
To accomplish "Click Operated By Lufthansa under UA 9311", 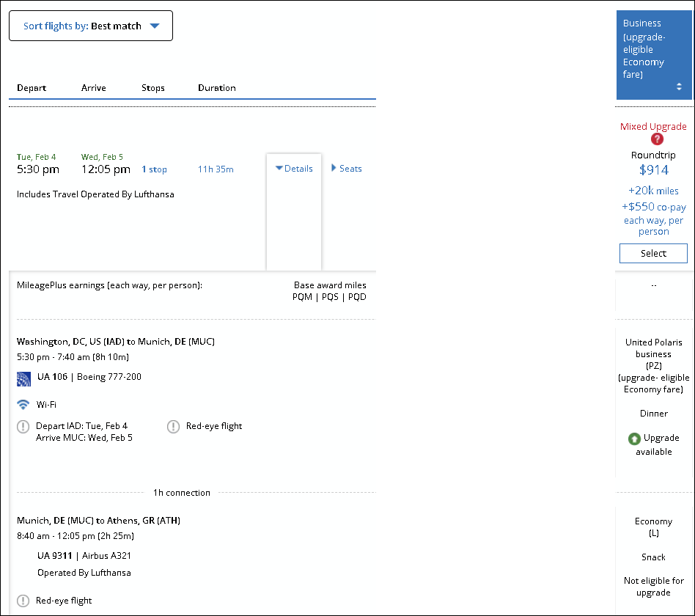I will (84, 573).
